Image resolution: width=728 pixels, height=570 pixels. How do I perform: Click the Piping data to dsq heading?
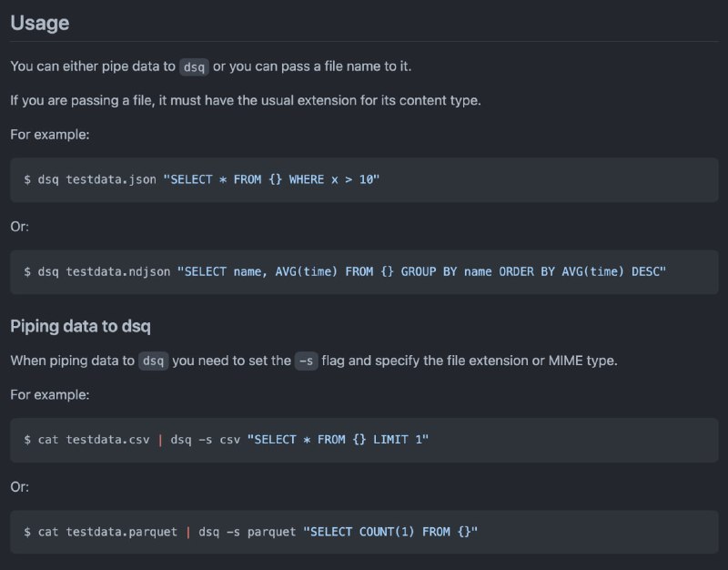pyautogui.click(x=80, y=326)
